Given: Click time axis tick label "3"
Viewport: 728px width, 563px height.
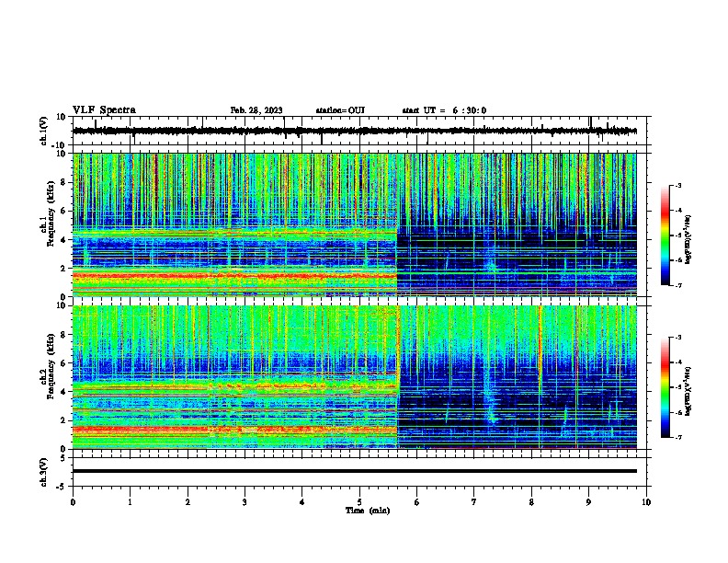Looking at the screenshot, I should tap(245, 502).
